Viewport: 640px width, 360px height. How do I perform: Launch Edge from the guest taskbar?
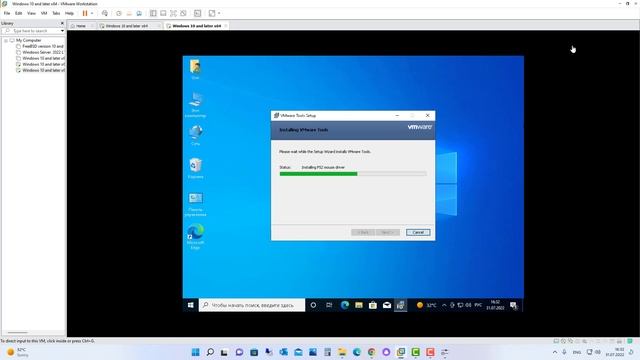click(344, 305)
